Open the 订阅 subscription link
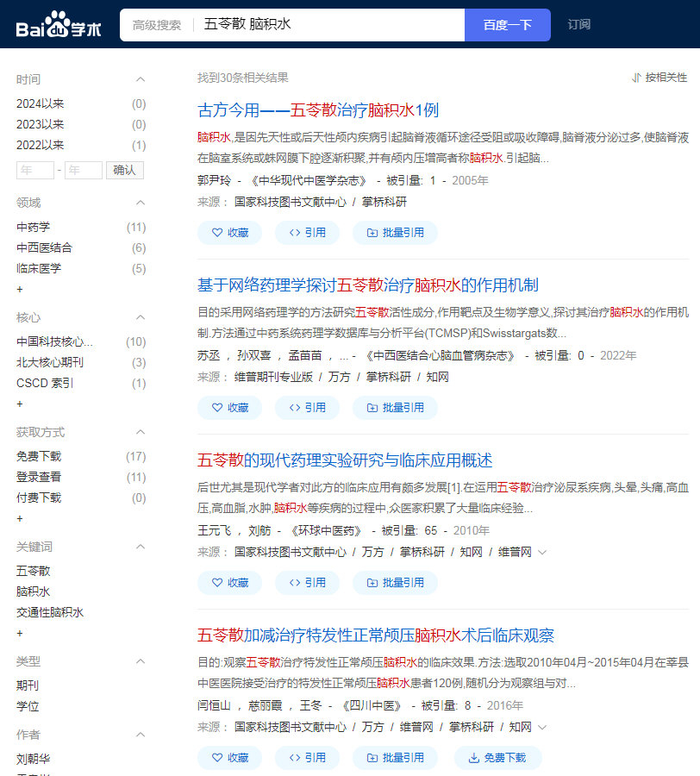The width and height of the screenshot is (700, 776). (579, 24)
